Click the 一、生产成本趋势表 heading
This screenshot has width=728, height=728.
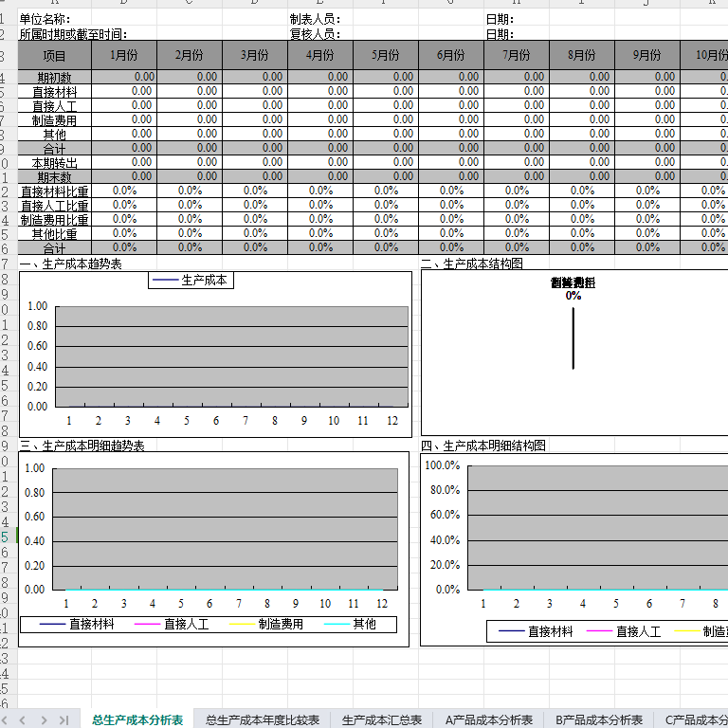pos(70,264)
